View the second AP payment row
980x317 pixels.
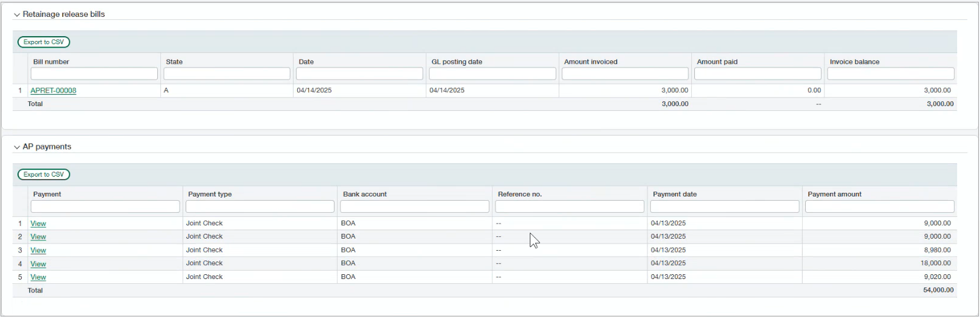click(38, 237)
